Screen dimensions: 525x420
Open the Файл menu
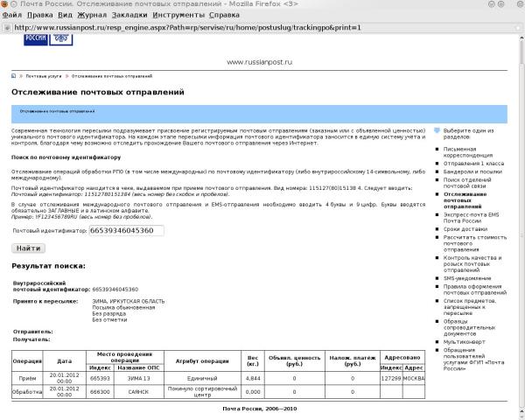tap(12, 15)
